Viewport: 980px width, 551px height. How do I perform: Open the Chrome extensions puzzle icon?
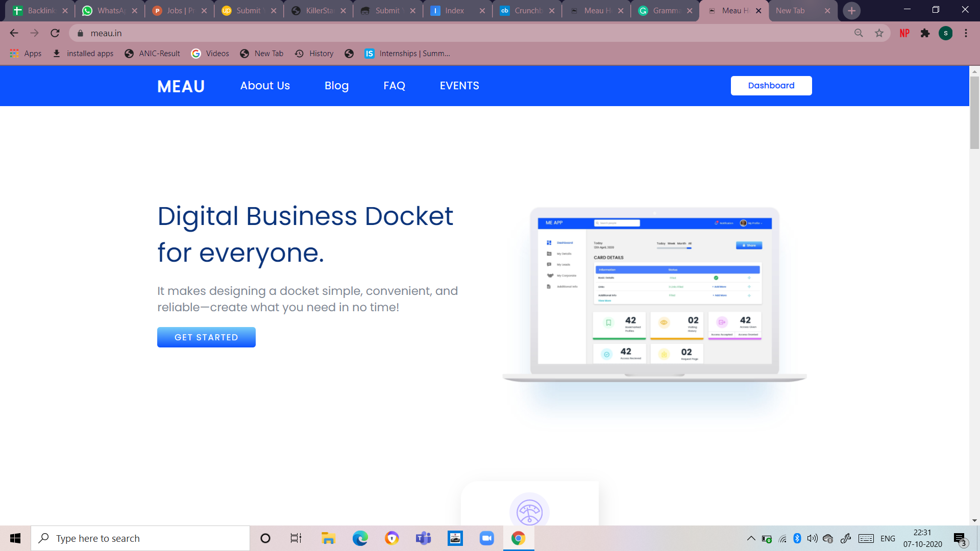pyautogui.click(x=925, y=33)
